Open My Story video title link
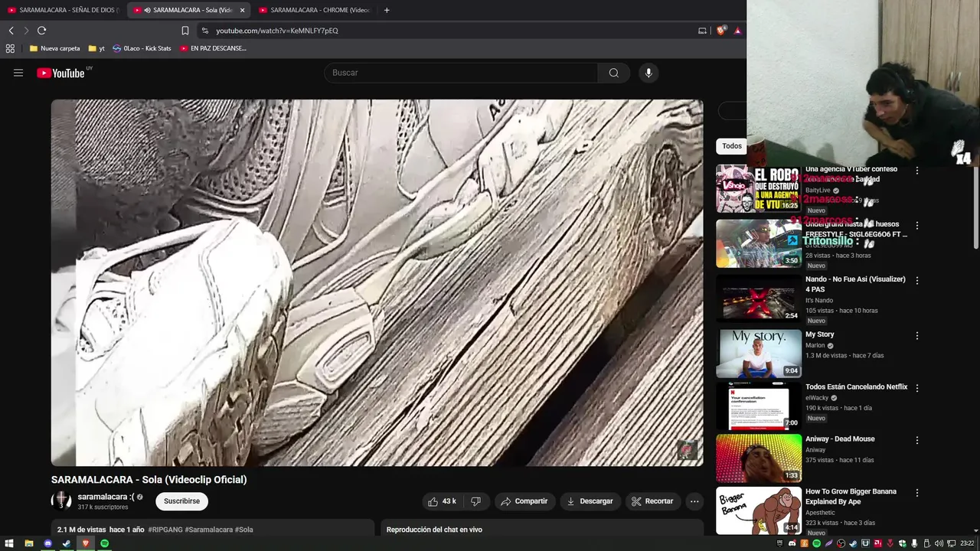The image size is (980, 551). coord(819,334)
